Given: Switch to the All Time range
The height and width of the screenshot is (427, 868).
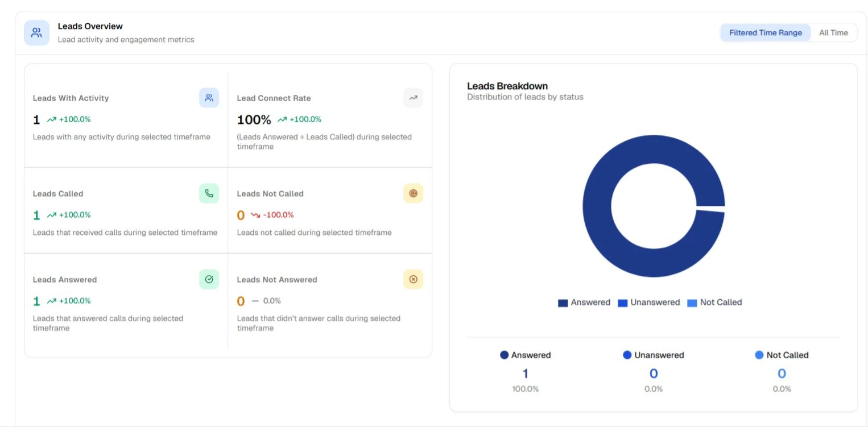Looking at the screenshot, I should coord(833,32).
